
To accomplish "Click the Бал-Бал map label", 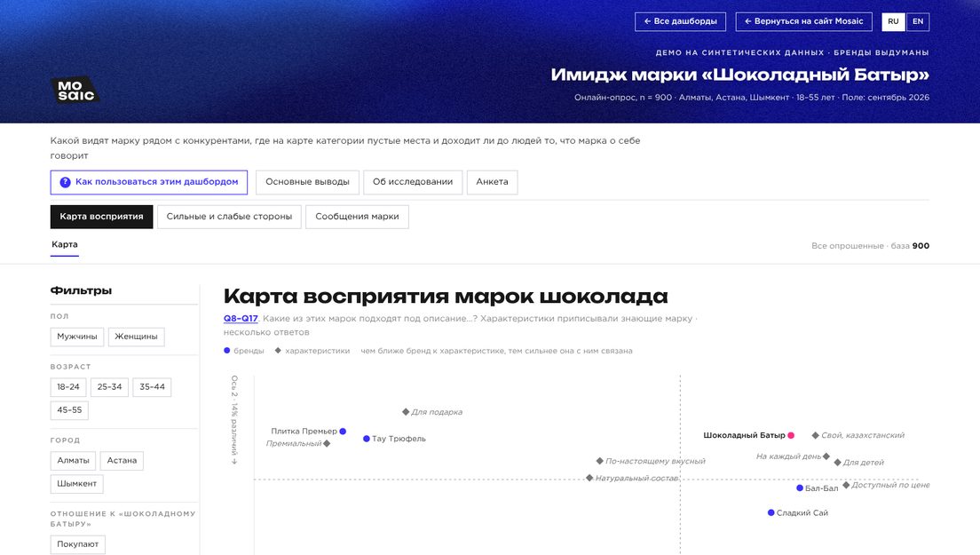I will [x=821, y=488].
